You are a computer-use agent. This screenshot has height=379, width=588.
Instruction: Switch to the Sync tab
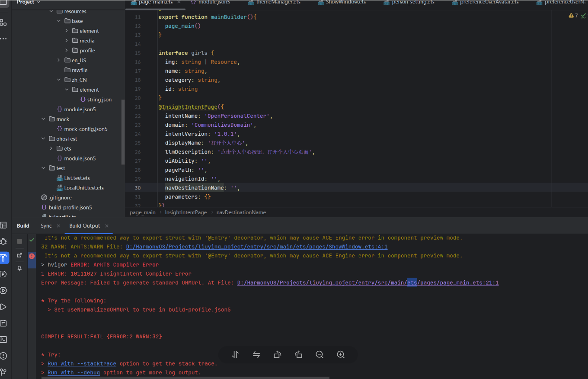coord(46,226)
